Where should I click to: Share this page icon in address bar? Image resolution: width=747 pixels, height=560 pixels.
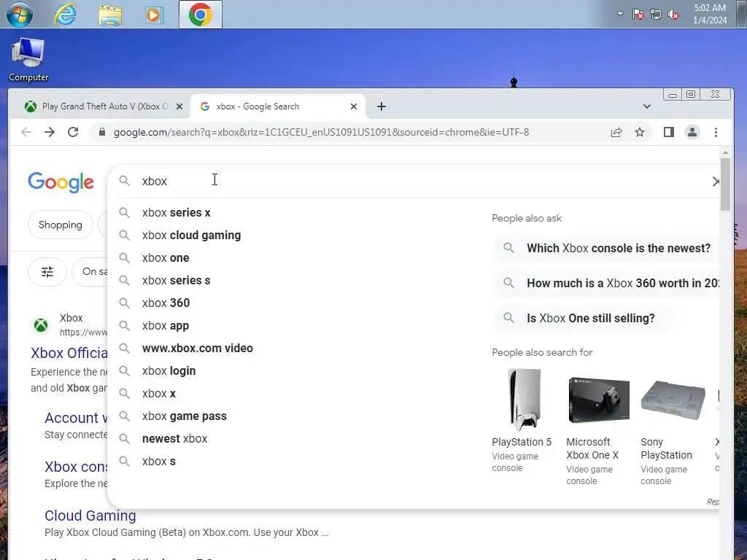pos(616,133)
